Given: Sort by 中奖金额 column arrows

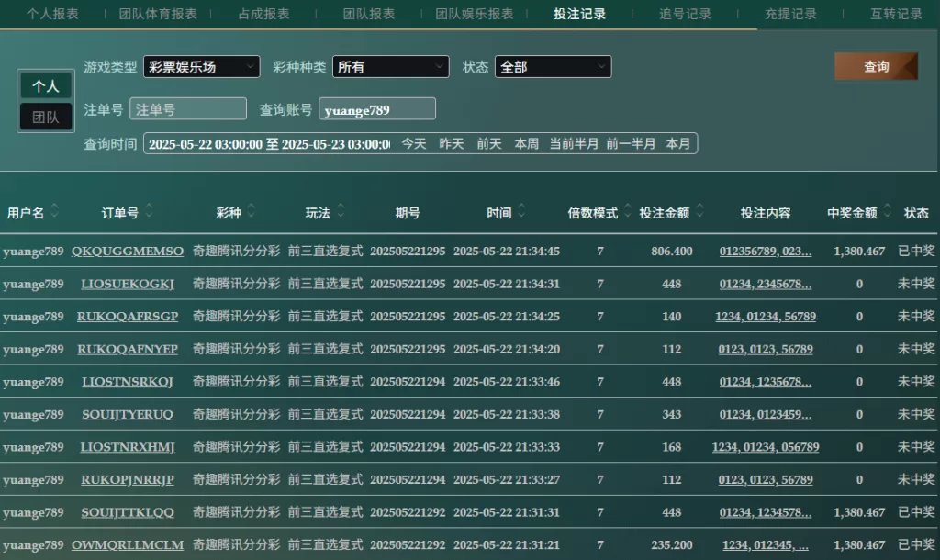Looking at the screenshot, I should [x=888, y=211].
